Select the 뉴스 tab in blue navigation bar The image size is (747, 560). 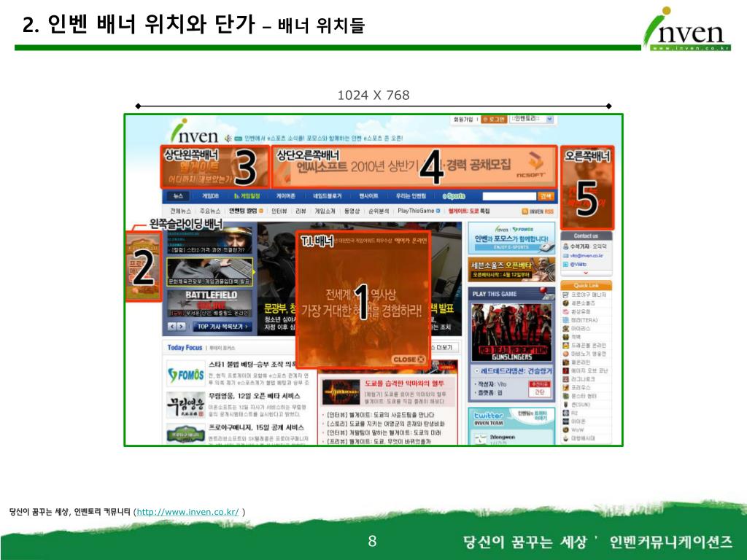(x=178, y=196)
